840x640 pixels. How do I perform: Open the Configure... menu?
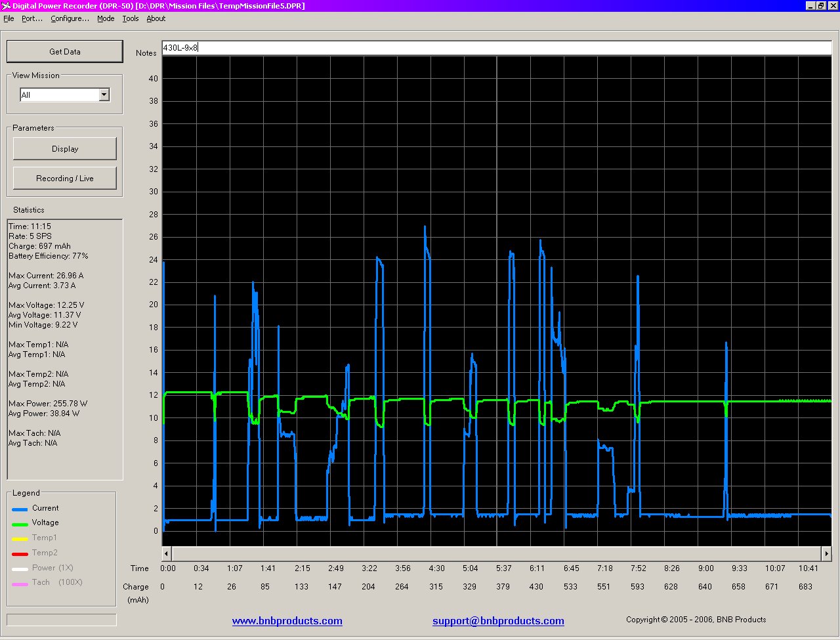pyautogui.click(x=70, y=18)
